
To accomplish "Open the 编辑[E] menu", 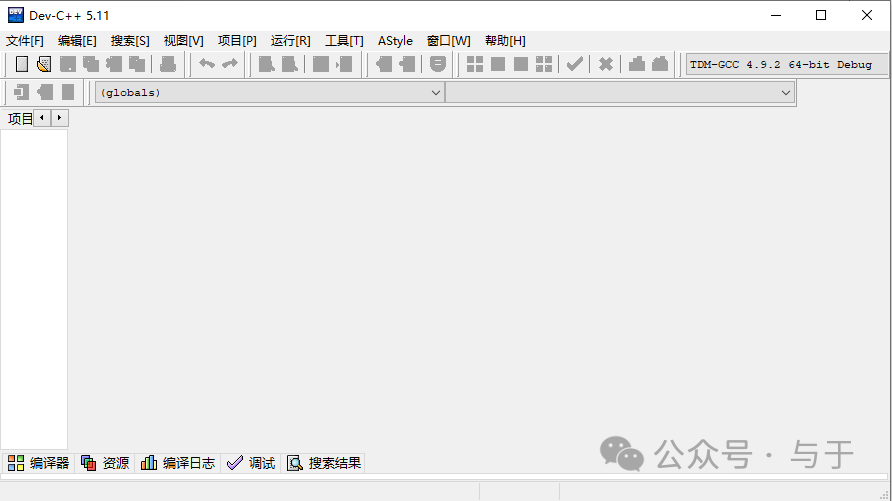I will 77,41.
